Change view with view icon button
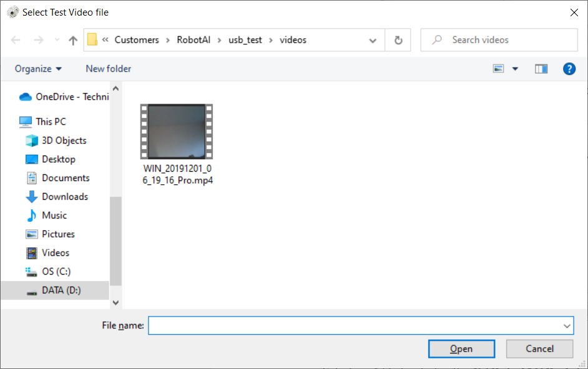The image size is (588, 369). click(498, 69)
